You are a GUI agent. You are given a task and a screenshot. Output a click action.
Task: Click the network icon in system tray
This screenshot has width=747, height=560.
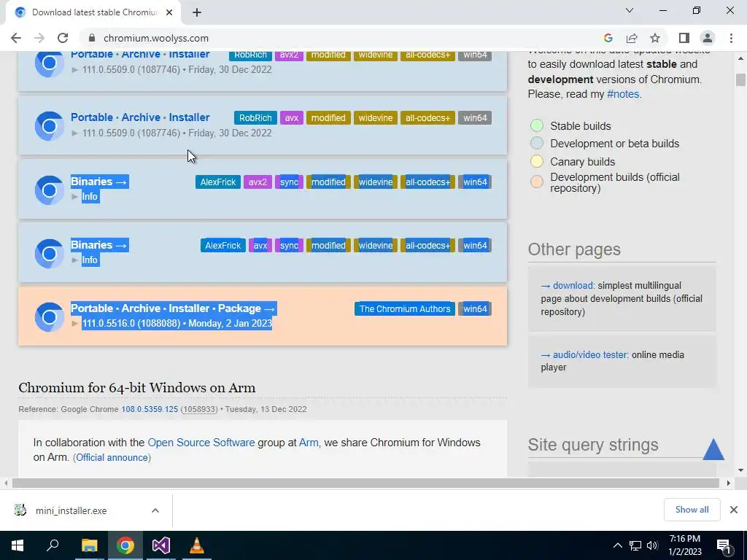[x=635, y=545]
